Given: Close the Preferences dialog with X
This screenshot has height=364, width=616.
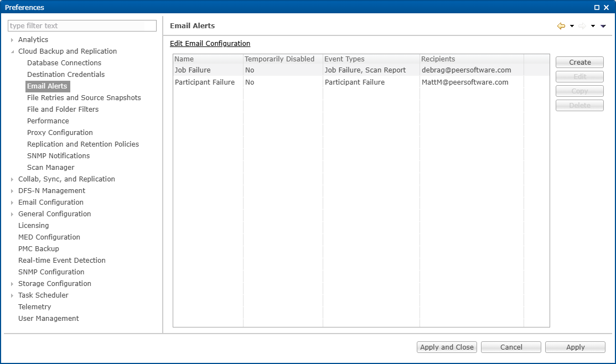Looking at the screenshot, I should pos(607,7).
